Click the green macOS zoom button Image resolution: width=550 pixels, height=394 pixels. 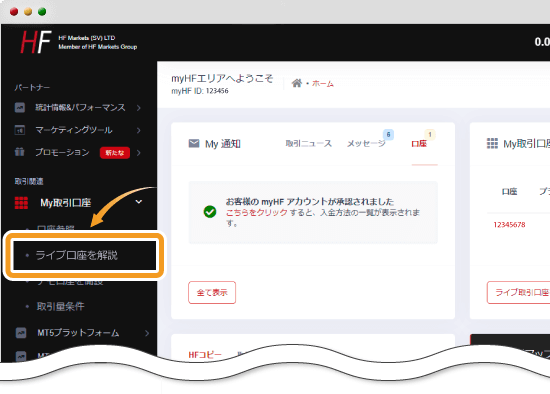click(x=42, y=12)
